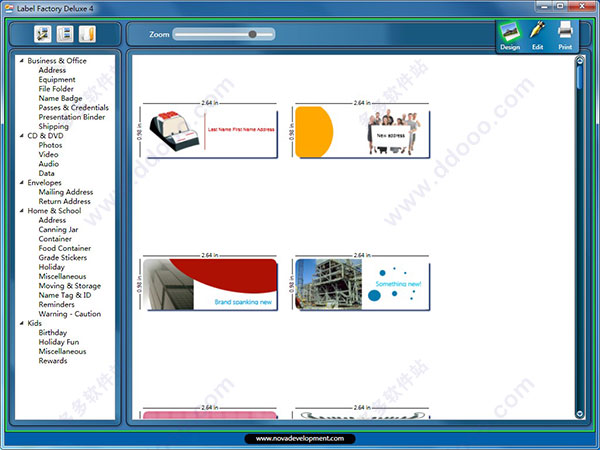Select the Holiday Fun category

coord(59,342)
